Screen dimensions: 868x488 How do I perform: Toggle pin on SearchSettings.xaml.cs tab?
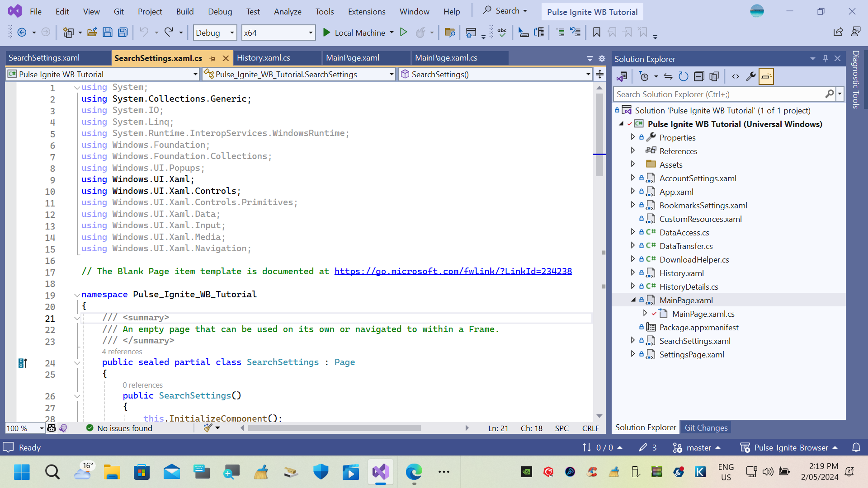(212, 59)
